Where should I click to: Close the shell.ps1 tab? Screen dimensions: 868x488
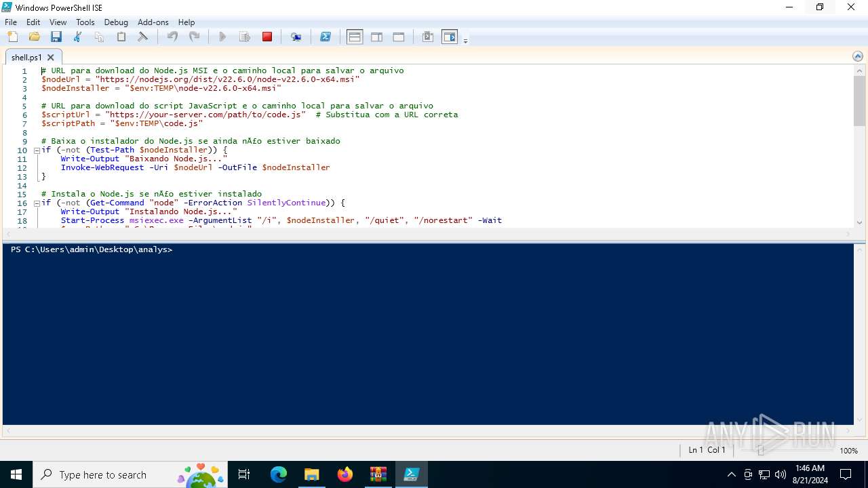pos(51,58)
